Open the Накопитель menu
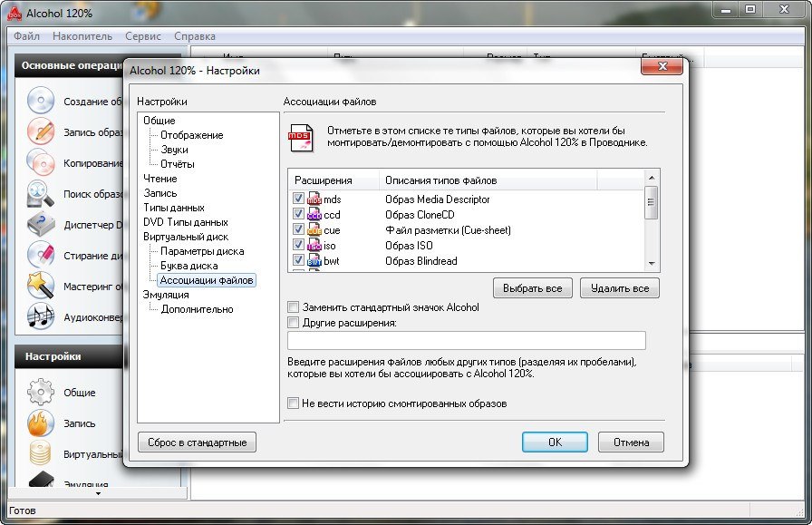 (82, 36)
